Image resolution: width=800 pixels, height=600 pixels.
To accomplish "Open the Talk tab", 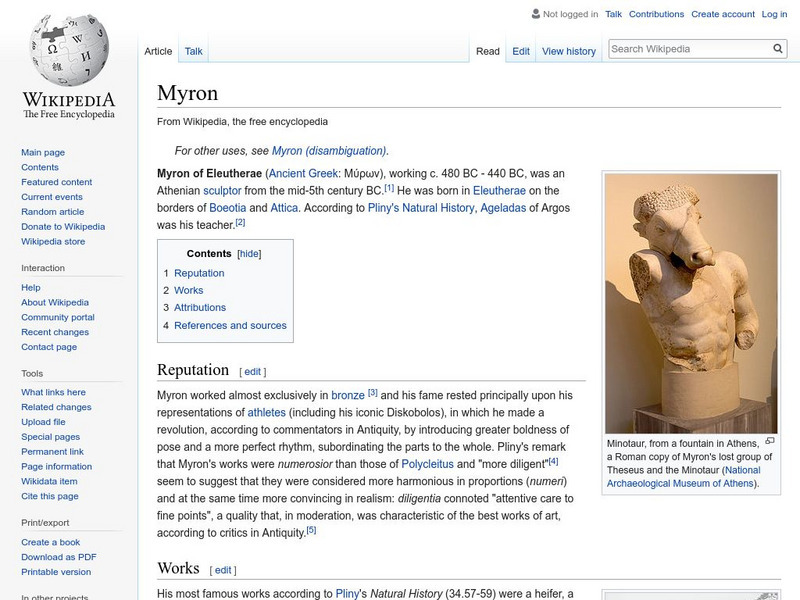I will 193,51.
